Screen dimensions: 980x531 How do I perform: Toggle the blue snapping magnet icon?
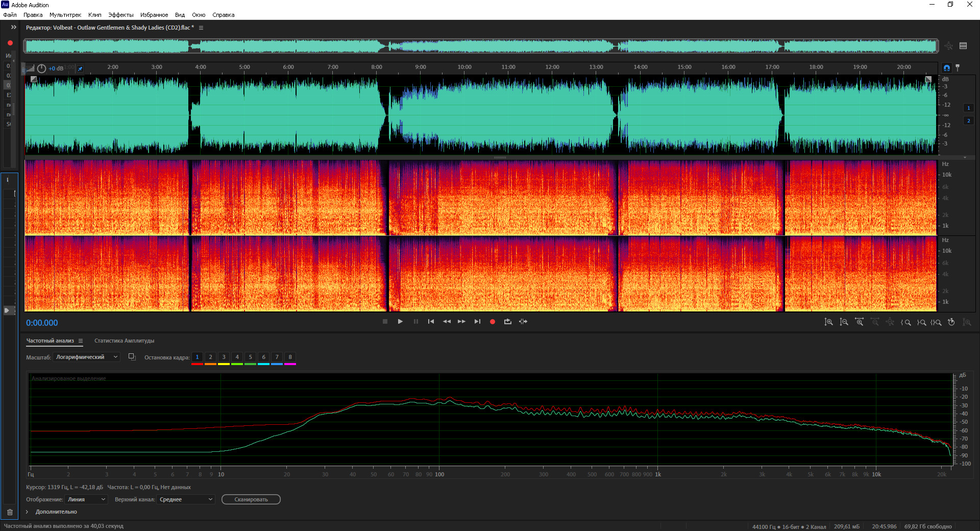tap(947, 67)
